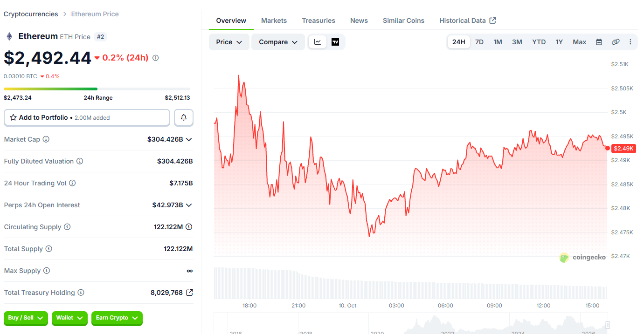Click the breadcrumb arrow separator
The width and height of the screenshot is (644, 334).
(x=65, y=14)
